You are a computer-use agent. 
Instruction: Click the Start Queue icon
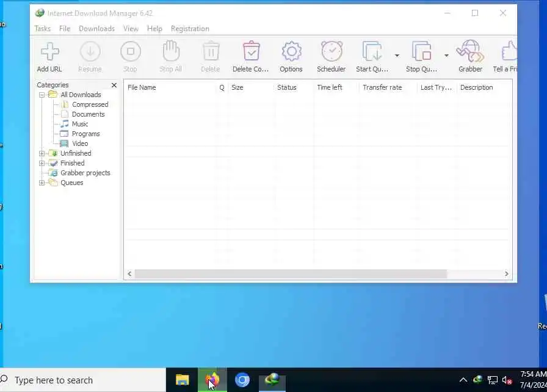pyautogui.click(x=372, y=51)
